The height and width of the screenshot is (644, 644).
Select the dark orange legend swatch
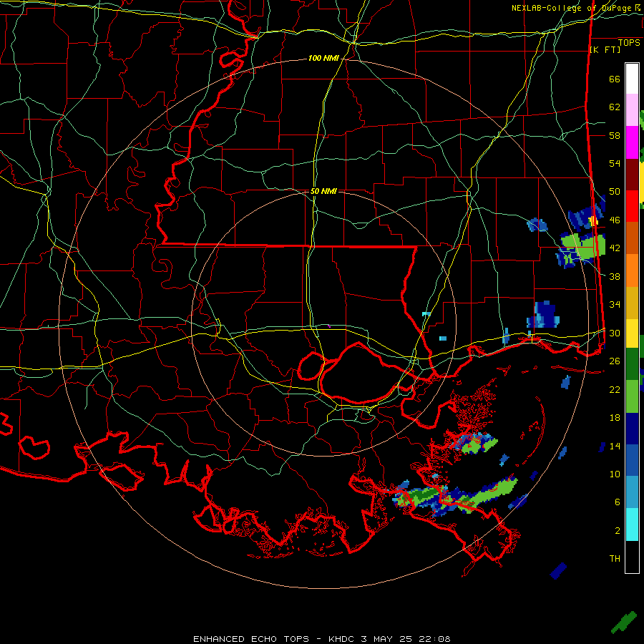(632, 238)
